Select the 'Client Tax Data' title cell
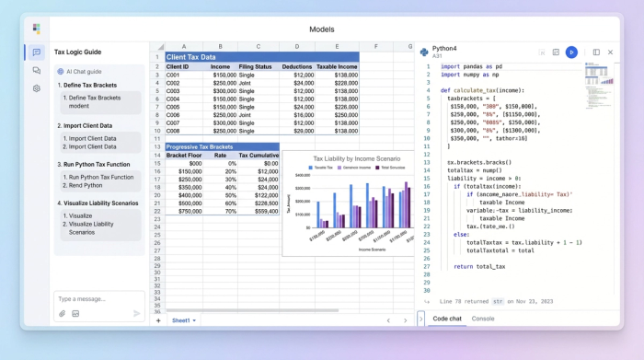The height and width of the screenshot is (360, 644). click(x=262, y=57)
